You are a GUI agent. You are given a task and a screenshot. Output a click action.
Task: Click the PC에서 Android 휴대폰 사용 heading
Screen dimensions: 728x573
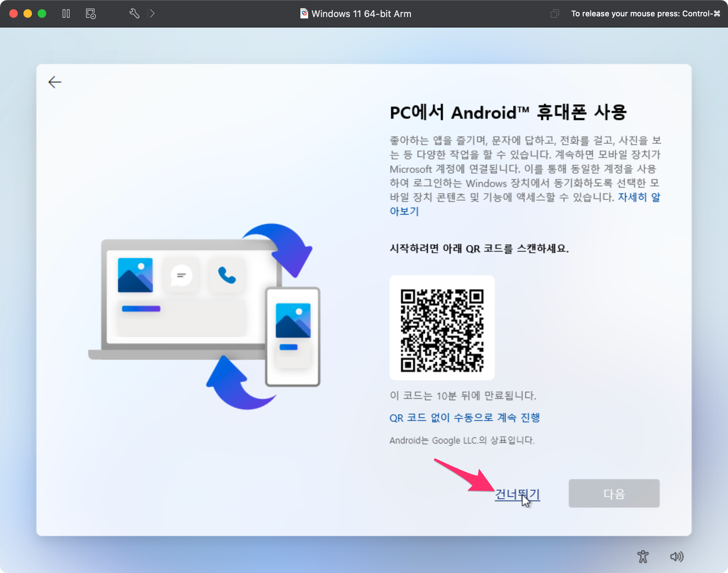508,112
